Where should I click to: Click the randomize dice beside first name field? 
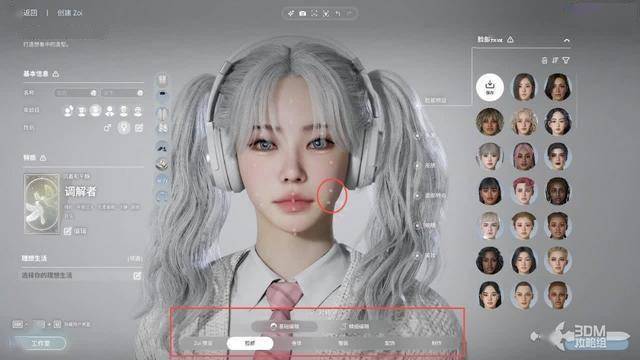click(93, 93)
